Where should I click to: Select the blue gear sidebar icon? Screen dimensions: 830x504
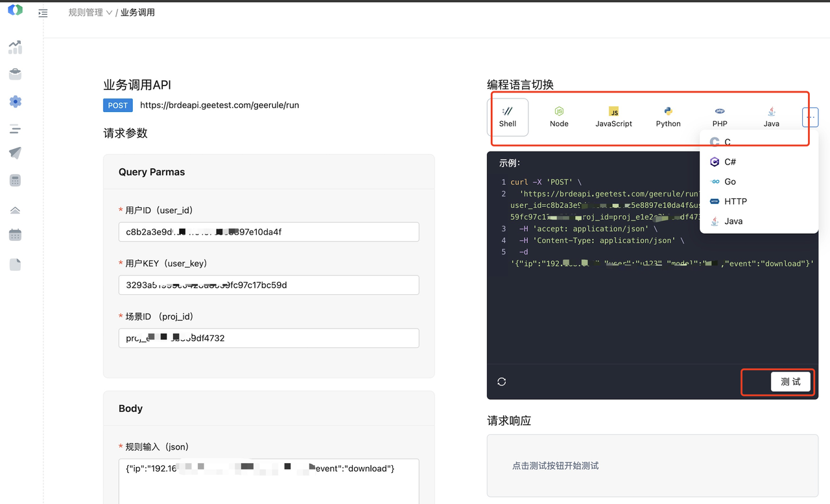point(16,101)
